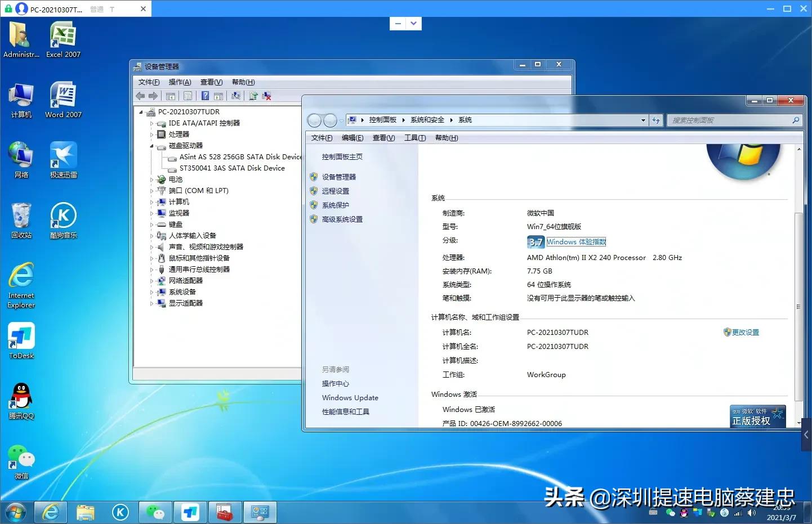
Task: Open the Excel 2007 desktop shortcut
Action: (63, 39)
